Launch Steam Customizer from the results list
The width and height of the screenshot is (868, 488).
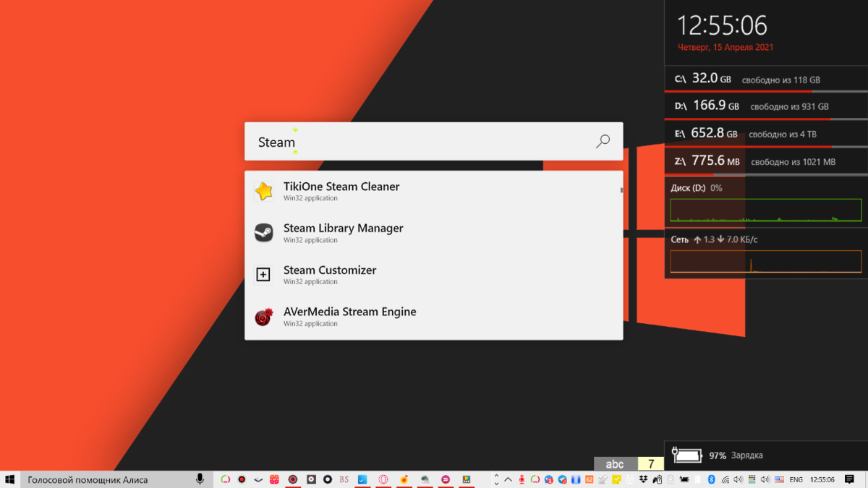click(x=330, y=270)
